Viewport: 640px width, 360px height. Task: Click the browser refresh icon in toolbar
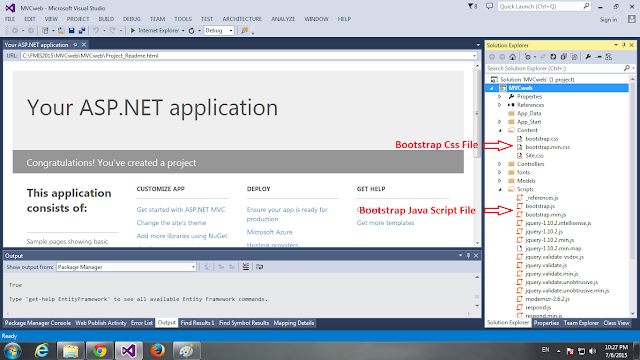coord(191,31)
